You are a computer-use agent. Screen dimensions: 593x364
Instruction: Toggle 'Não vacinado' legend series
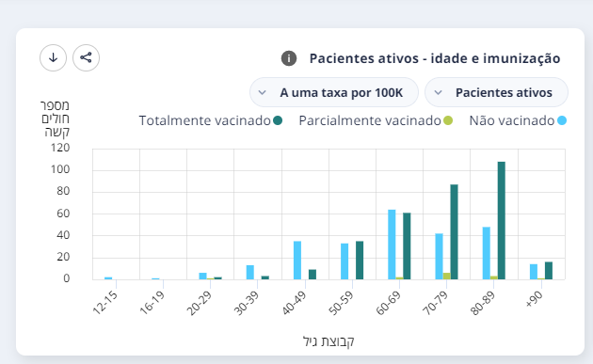pos(518,120)
